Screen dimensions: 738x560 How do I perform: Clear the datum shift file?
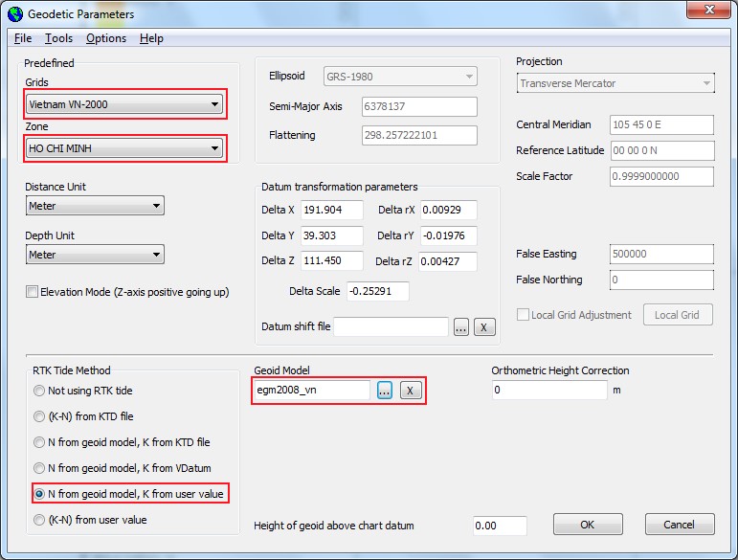[484, 327]
